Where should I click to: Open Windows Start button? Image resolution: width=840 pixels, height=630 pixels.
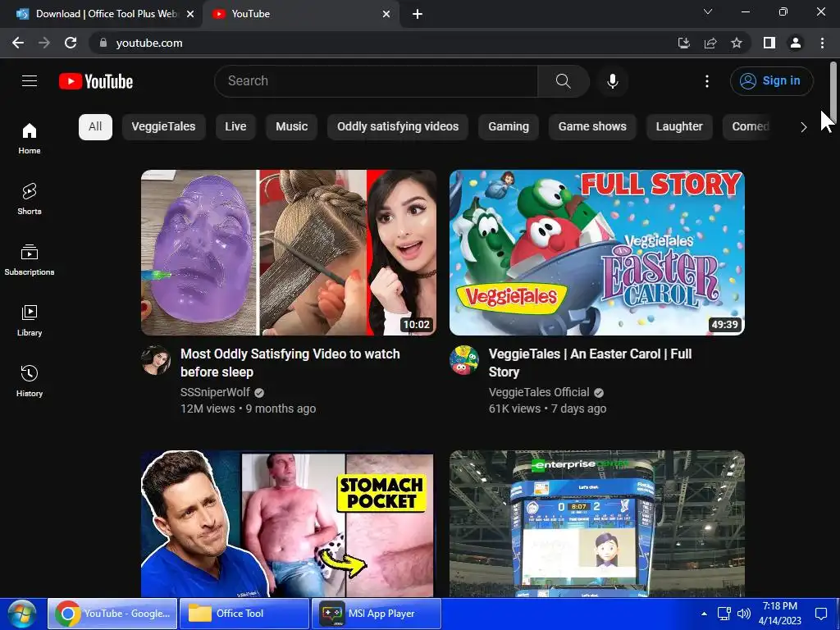point(22,614)
